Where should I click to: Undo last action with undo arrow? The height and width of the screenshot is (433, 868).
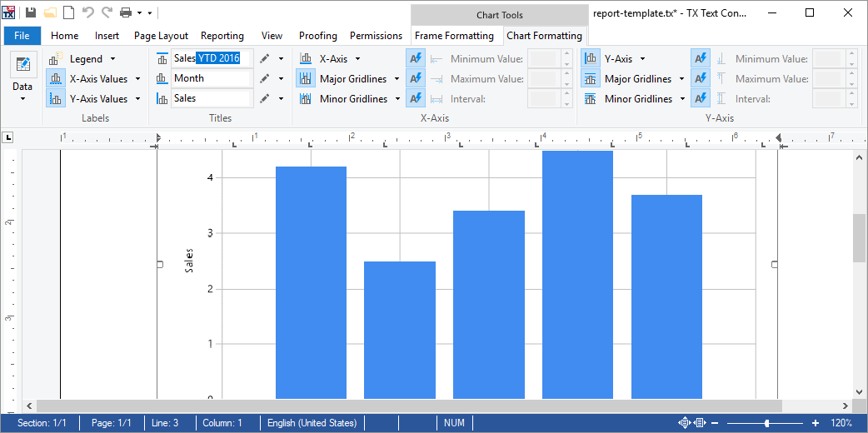click(x=87, y=12)
